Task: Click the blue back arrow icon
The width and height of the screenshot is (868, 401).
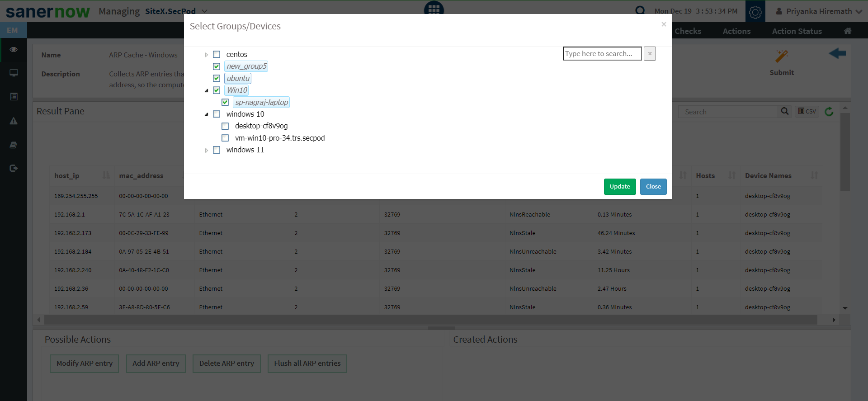Action: pos(837,54)
